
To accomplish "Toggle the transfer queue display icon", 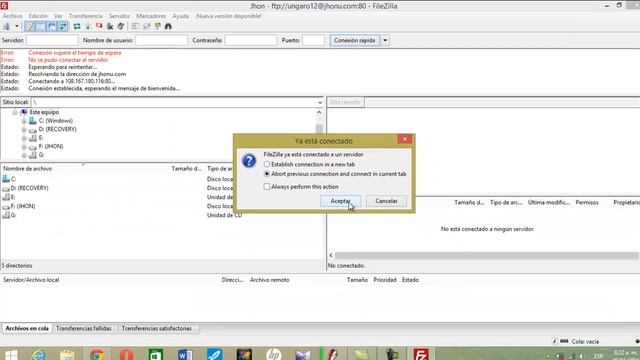I will click(x=63, y=27).
